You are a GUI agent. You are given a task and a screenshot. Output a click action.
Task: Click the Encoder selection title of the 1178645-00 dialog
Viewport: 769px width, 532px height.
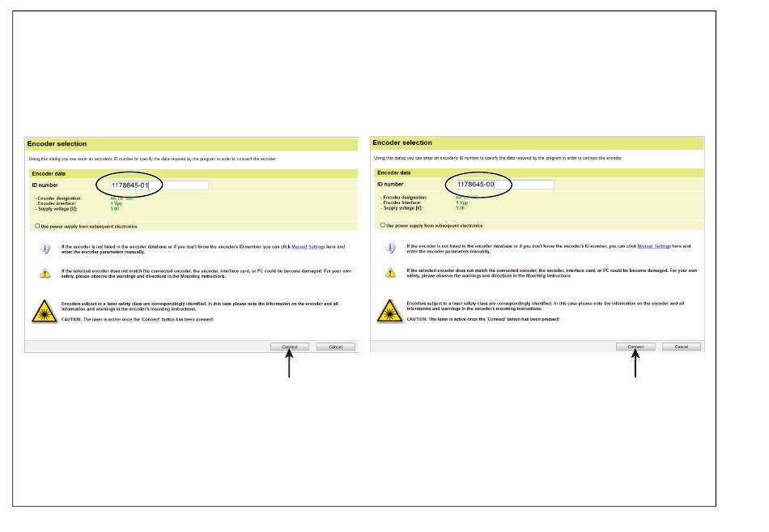coord(402,143)
